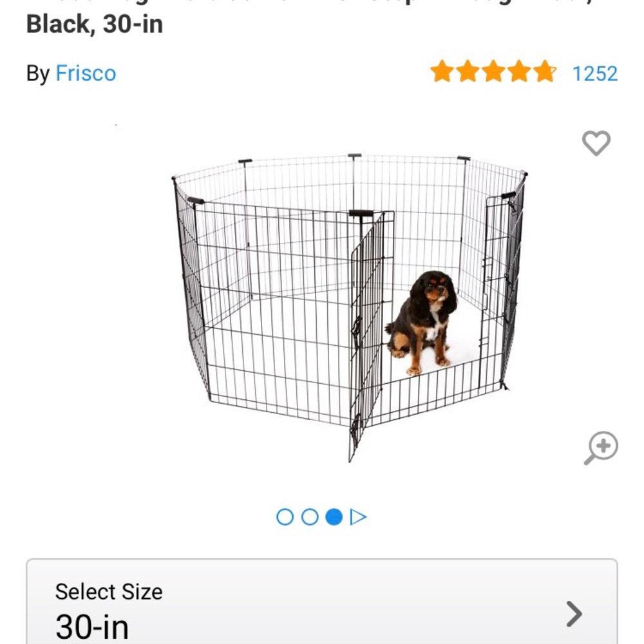Viewport: 644px width, 644px height.
Task: Choose the second image carousel dot
Action: point(310,516)
